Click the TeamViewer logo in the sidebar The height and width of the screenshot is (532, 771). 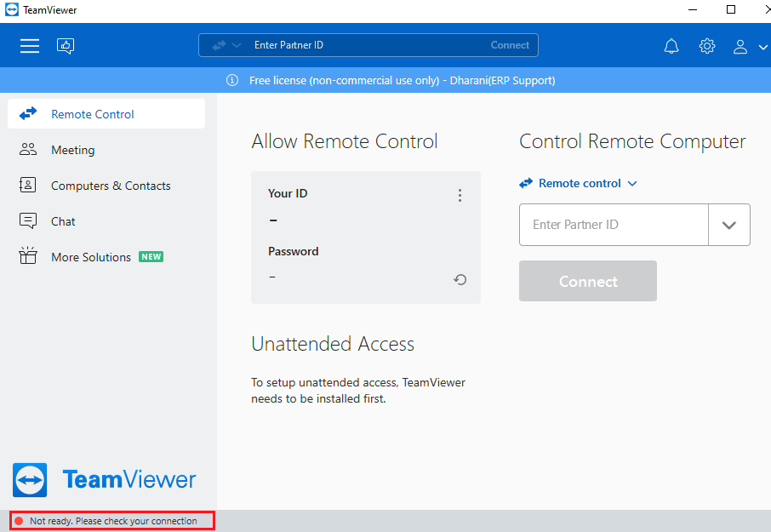point(104,479)
